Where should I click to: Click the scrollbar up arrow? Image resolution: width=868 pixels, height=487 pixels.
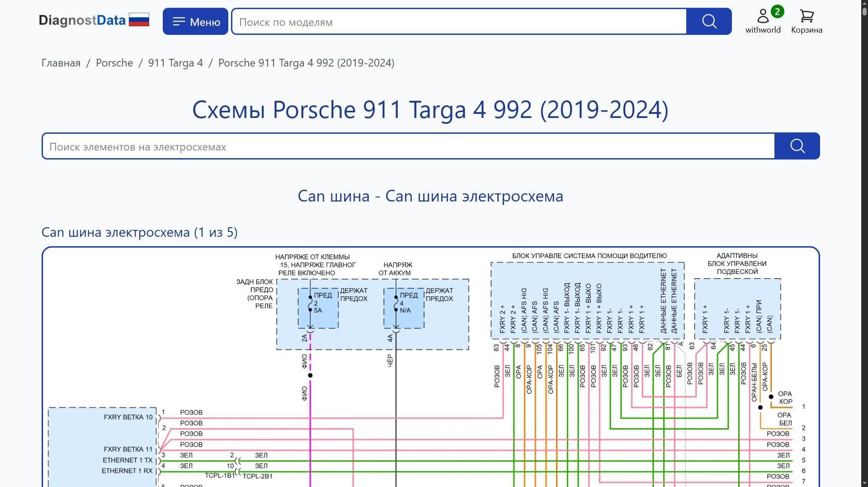coord(864,3)
